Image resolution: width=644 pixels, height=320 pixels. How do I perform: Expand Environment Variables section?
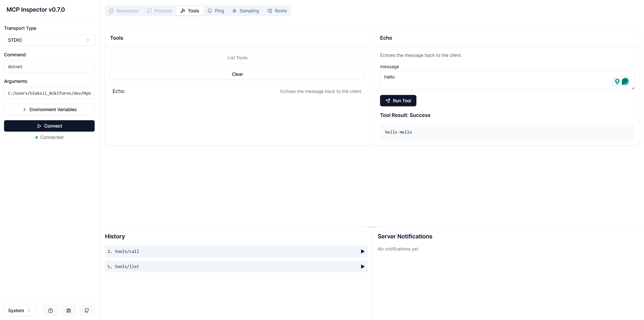tap(49, 109)
